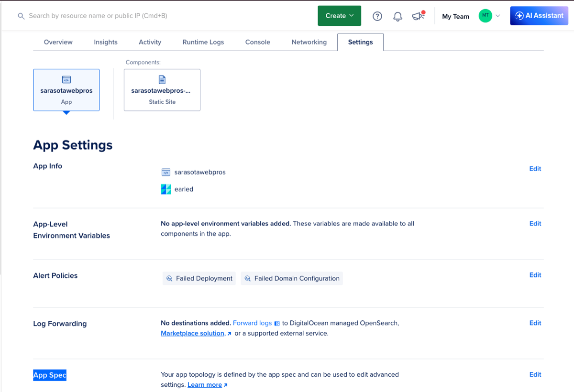Click the Alert Policies heading
The height and width of the screenshot is (392, 574).
coord(55,276)
